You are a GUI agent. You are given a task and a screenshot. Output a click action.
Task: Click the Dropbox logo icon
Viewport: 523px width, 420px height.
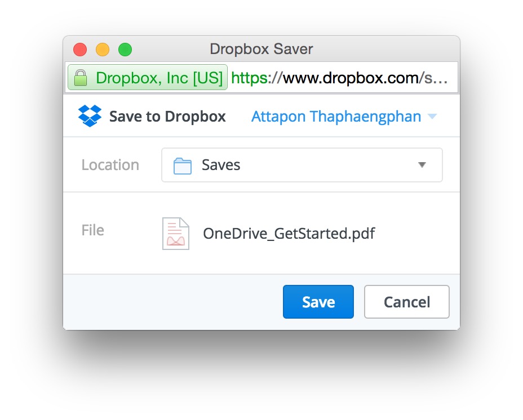click(90, 116)
